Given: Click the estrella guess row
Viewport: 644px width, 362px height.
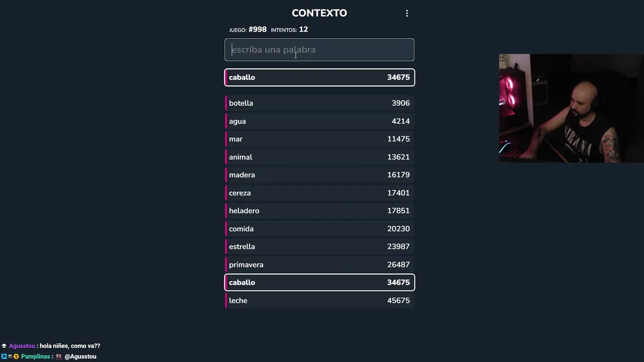Looking at the screenshot, I should (x=319, y=246).
